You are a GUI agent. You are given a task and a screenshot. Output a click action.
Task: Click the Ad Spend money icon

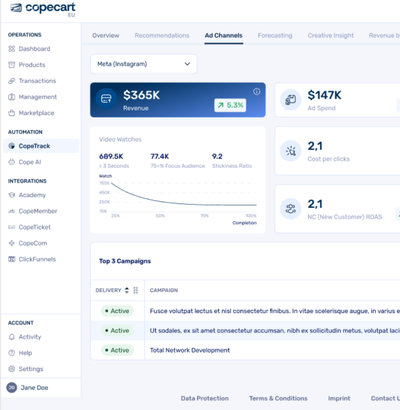pos(290,100)
